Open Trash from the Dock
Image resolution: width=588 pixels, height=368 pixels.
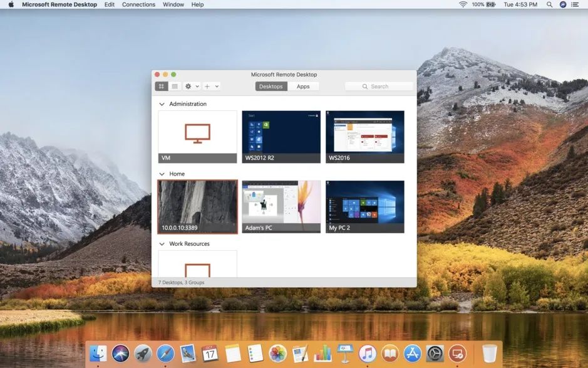tap(490, 354)
